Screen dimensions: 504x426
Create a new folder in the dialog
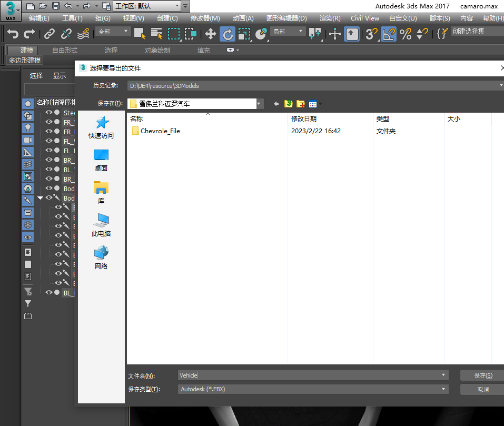coord(301,104)
